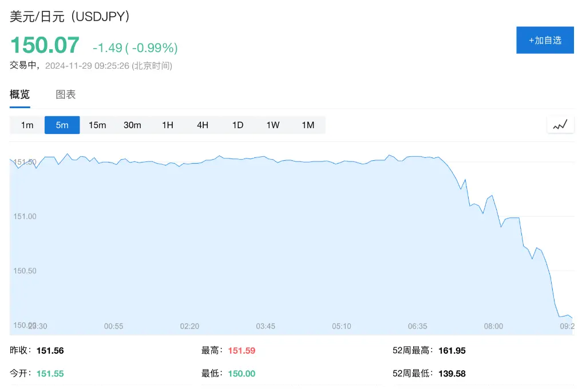
Task: Select the 1W weekly interval
Action: (x=273, y=125)
